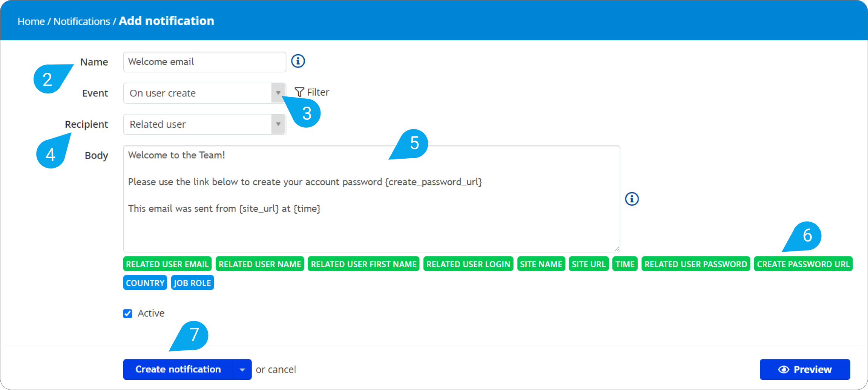Viewport: 868px width, 390px height.
Task: Uncheck the Active checkbox
Action: pyautogui.click(x=127, y=313)
